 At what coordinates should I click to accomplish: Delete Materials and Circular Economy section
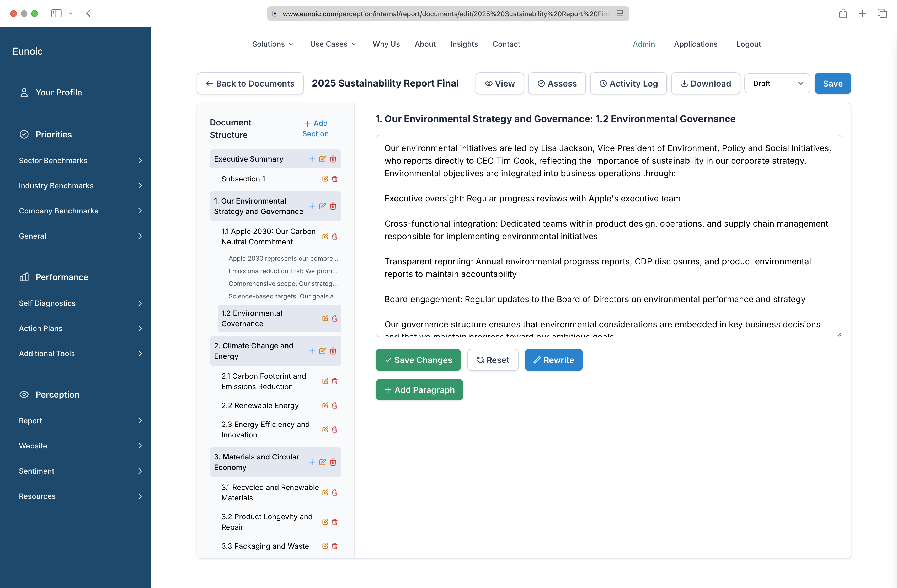(x=333, y=462)
